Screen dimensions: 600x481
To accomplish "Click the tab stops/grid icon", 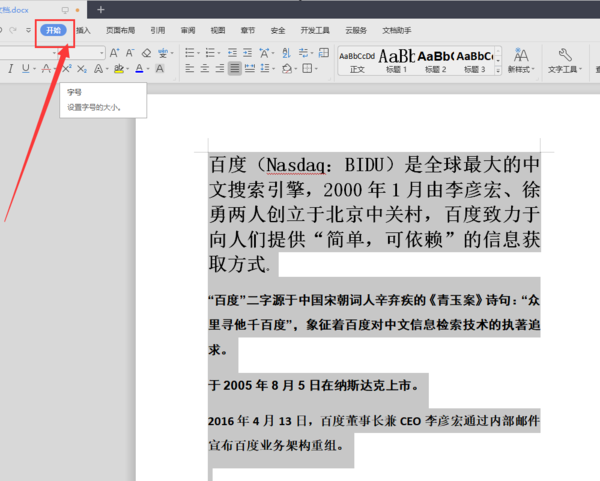I will click(x=324, y=52).
